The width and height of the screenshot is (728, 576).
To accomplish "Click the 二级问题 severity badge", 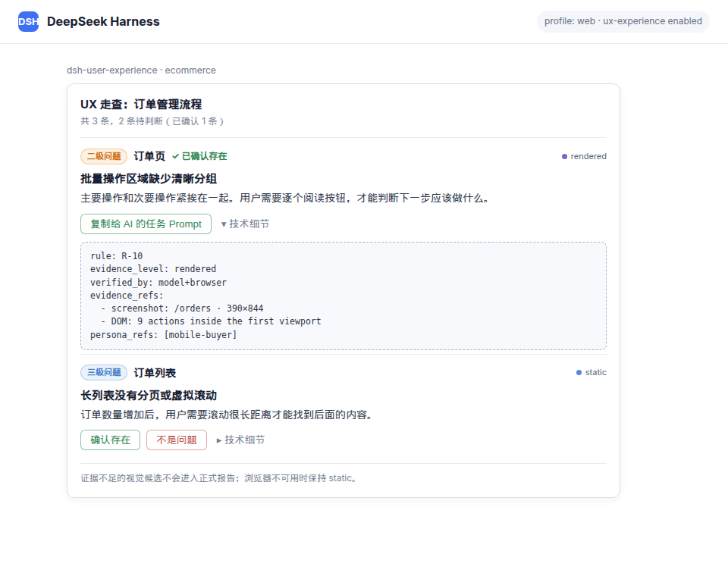I will click(x=104, y=156).
